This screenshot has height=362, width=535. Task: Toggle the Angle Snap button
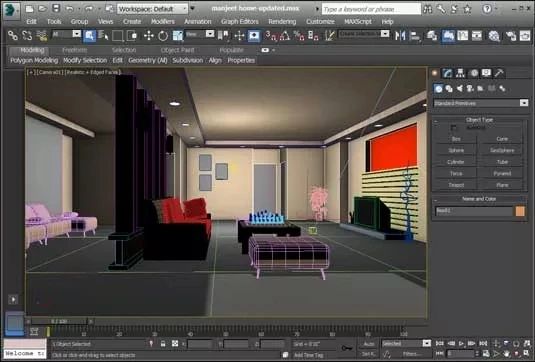tap(285, 35)
